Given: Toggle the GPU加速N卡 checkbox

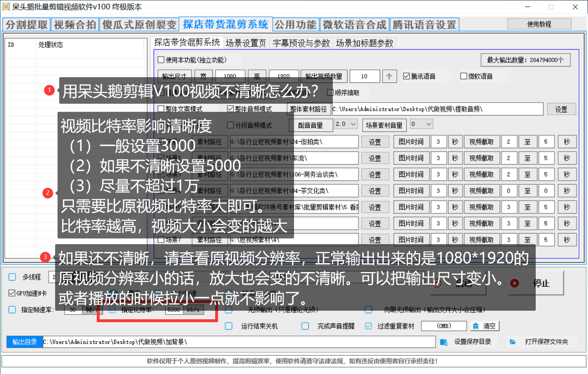Looking at the screenshot, I should pyautogui.click(x=12, y=293).
